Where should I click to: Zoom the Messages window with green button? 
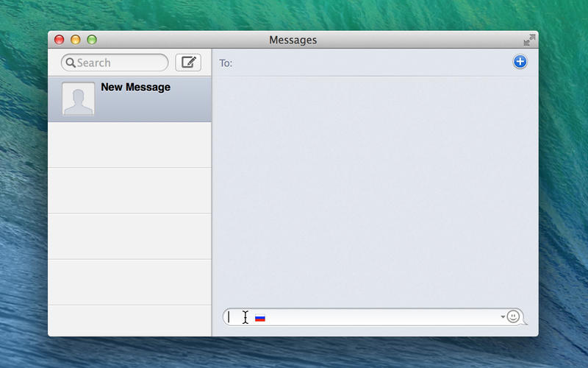pos(92,40)
